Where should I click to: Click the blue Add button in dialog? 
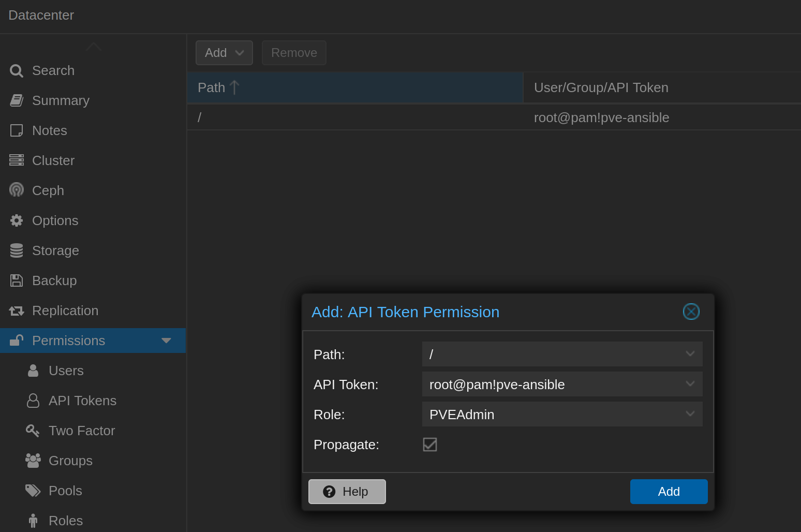(x=669, y=492)
